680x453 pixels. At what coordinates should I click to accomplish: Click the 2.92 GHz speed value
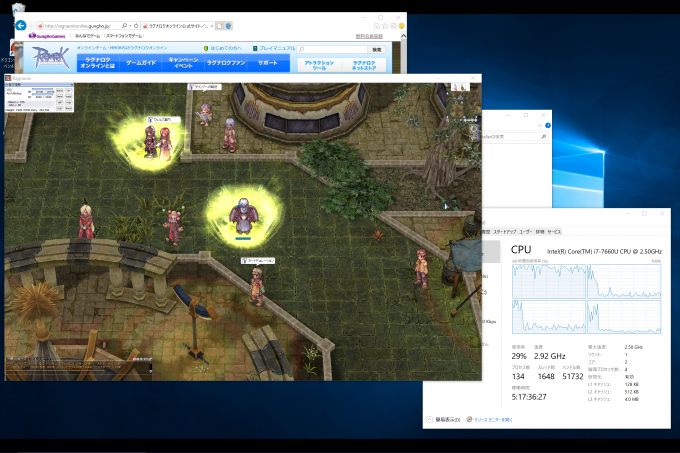pos(549,356)
